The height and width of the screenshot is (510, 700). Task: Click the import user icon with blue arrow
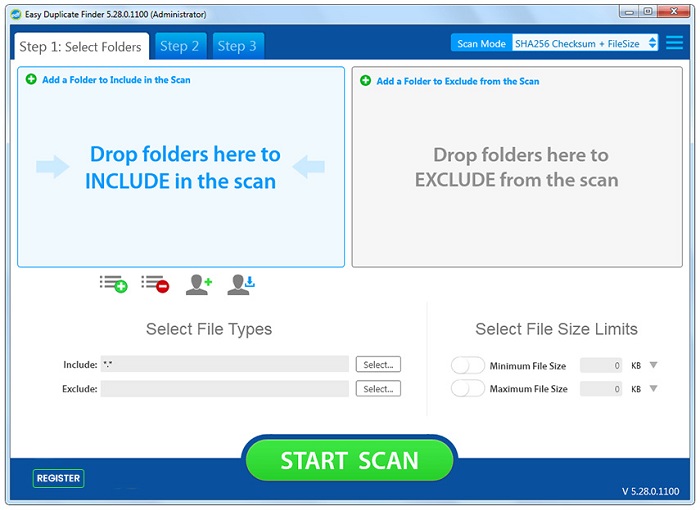(241, 284)
